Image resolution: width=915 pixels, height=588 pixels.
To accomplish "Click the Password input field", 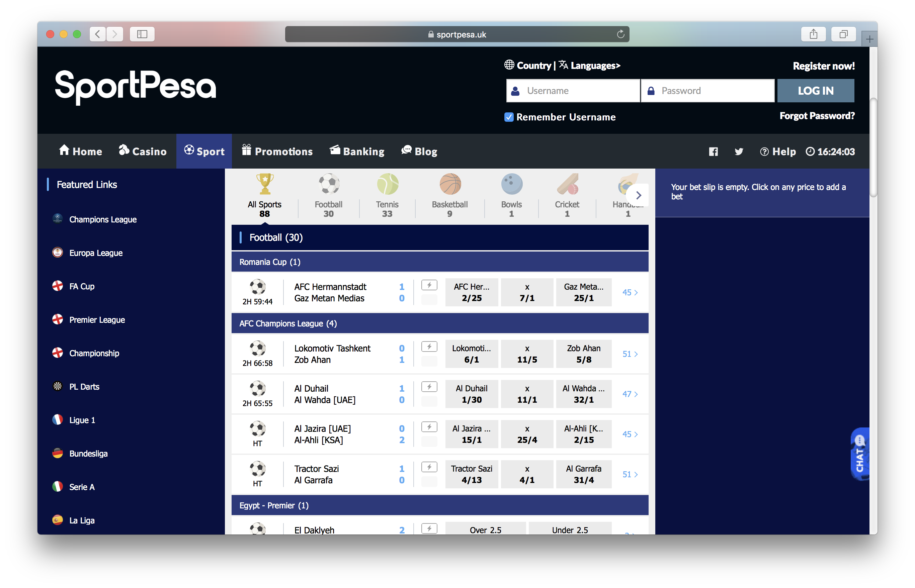I will (707, 91).
